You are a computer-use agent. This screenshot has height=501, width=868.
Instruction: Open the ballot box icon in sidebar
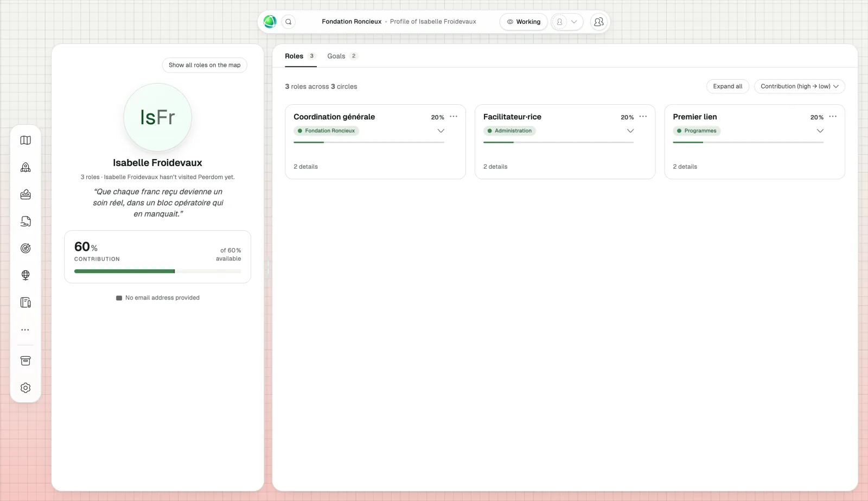25,194
